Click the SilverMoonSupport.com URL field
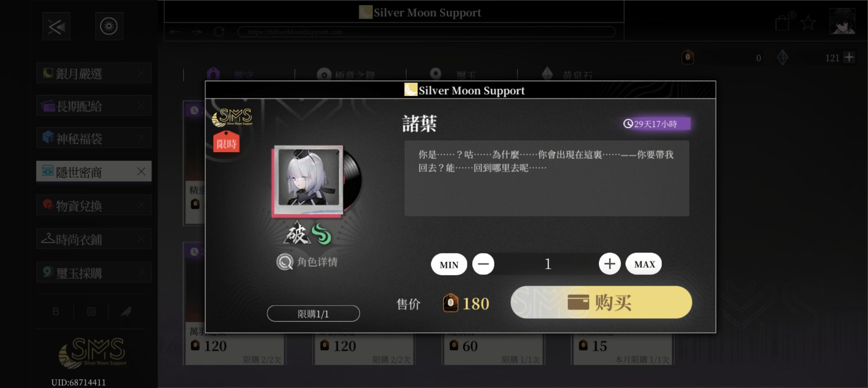Image resolution: width=868 pixels, height=388 pixels. 426,32
